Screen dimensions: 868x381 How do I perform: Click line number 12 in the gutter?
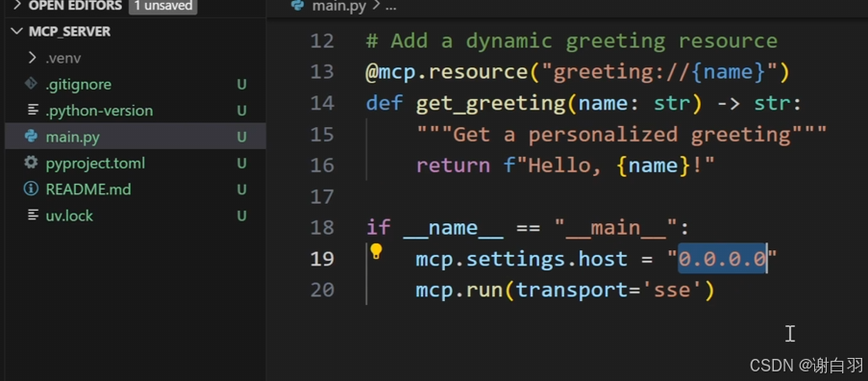[322, 41]
